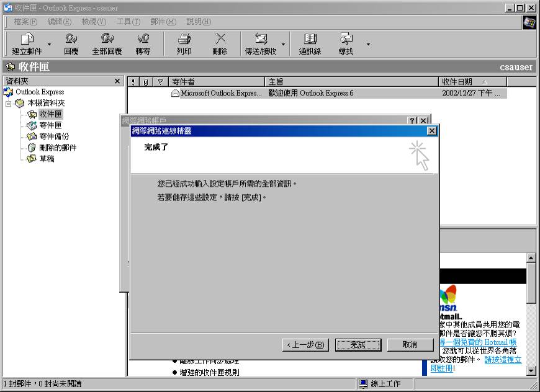Open the Create Mail dropdown arrow
Image resolution: width=540 pixels, height=392 pixels.
(x=49, y=45)
